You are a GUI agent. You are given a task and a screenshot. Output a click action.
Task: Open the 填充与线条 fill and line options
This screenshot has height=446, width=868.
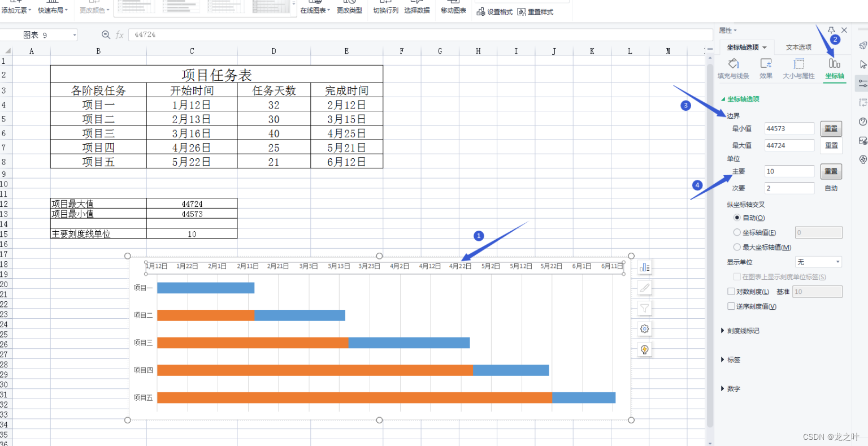pyautogui.click(x=733, y=68)
